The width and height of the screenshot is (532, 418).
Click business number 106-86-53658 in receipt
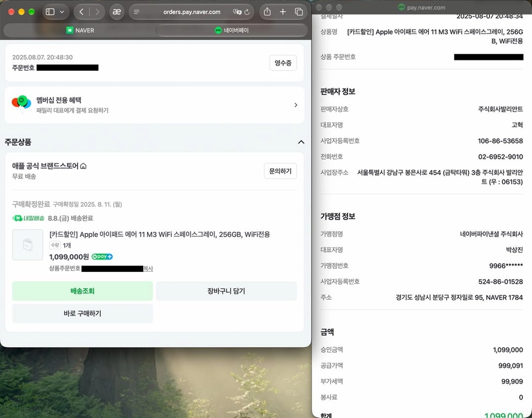point(500,141)
